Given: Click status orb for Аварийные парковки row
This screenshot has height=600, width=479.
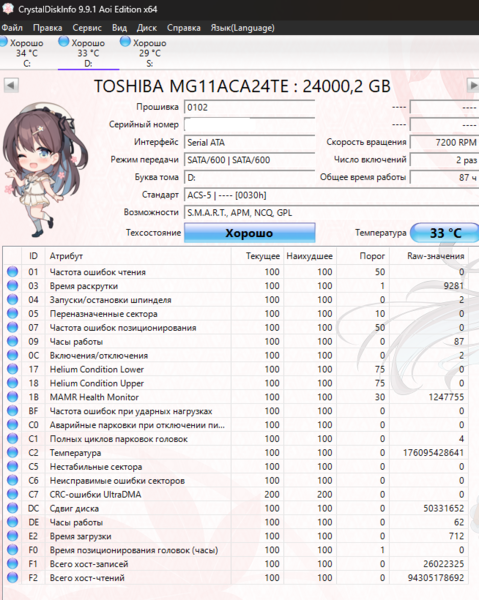Looking at the screenshot, I should [13, 425].
